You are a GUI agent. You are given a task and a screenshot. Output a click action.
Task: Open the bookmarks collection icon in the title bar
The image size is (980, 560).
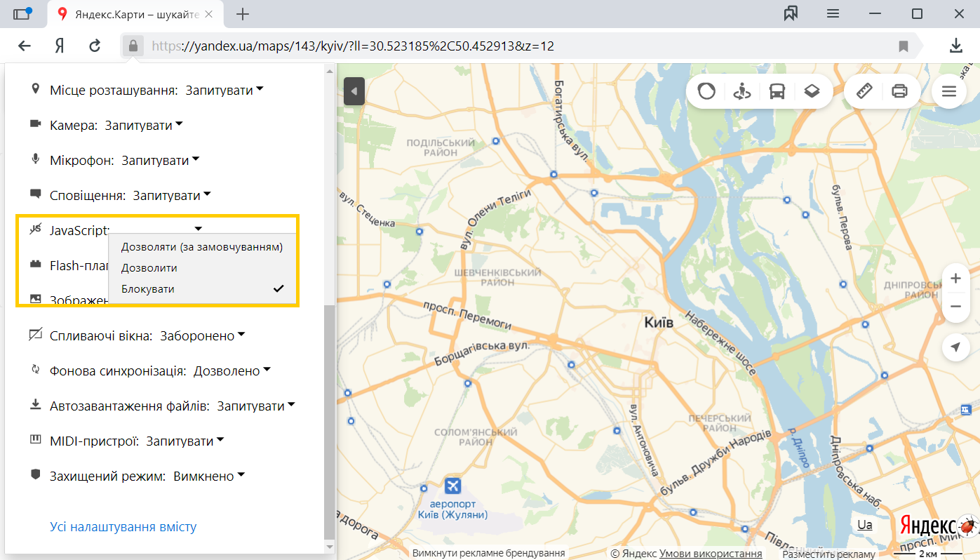pos(791,13)
